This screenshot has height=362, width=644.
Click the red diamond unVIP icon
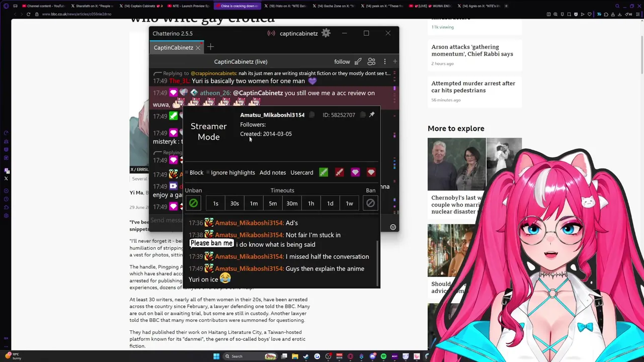pos(371,172)
